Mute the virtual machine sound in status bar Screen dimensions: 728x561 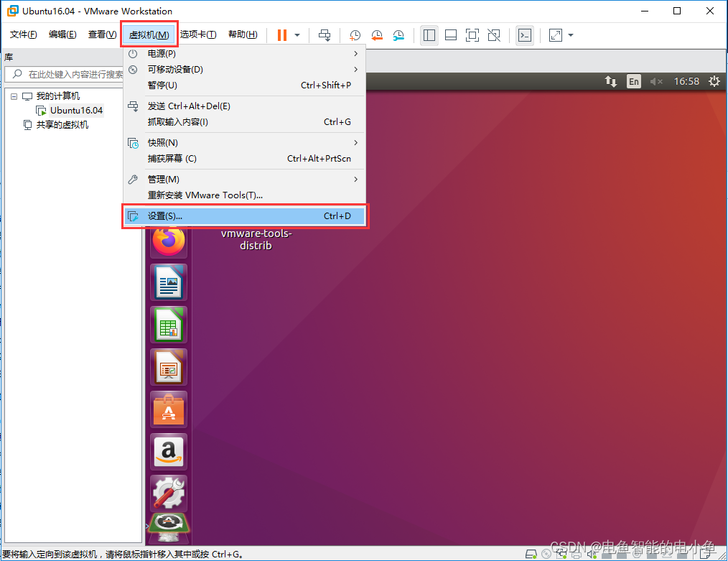tap(592, 553)
